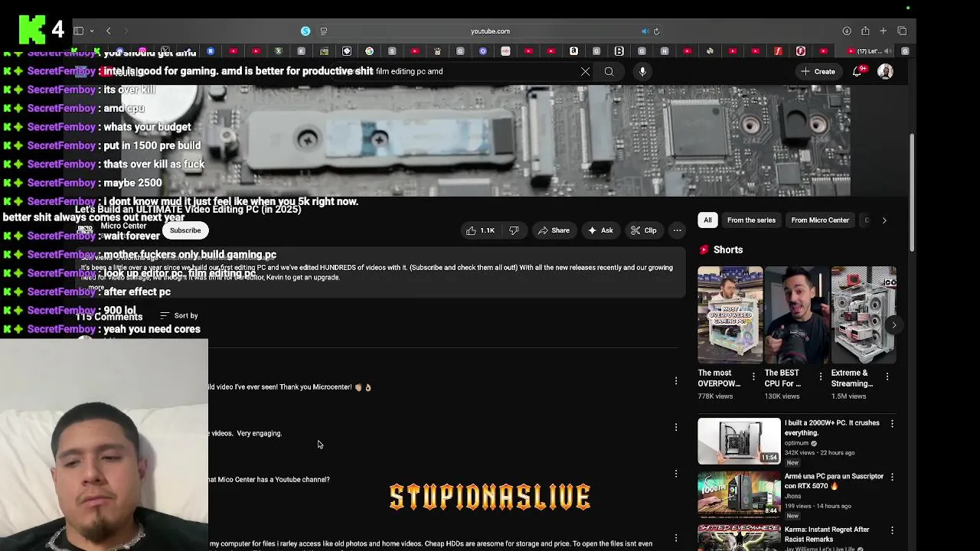Image resolution: width=980 pixels, height=551 pixels.
Task: Go back in Safari
Action: [109, 31]
